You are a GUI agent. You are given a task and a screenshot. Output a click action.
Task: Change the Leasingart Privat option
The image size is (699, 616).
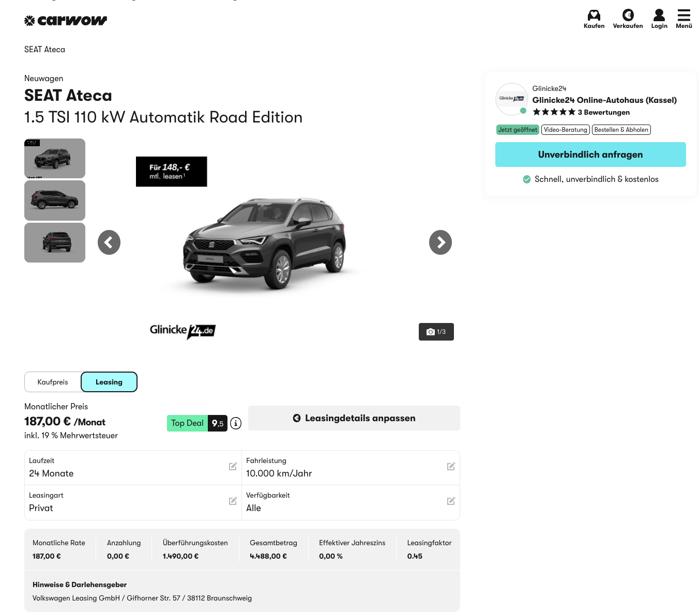[x=233, y=501]
